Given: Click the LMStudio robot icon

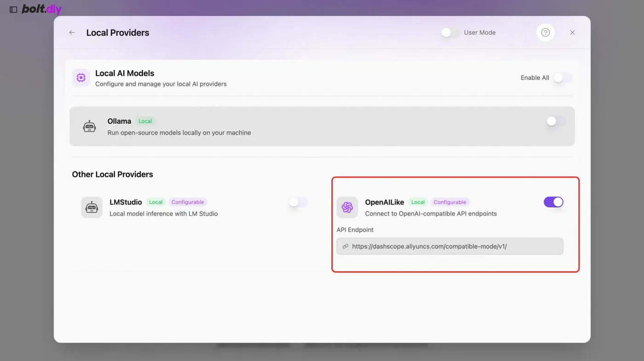Looking at the screenshot, I should pos(92,207).
